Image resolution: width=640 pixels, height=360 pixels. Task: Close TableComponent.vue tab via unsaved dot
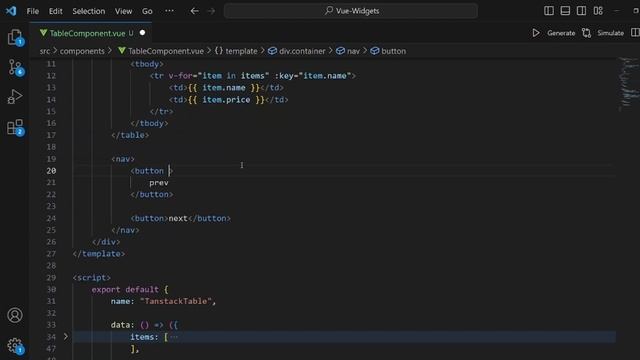point(142,33)
